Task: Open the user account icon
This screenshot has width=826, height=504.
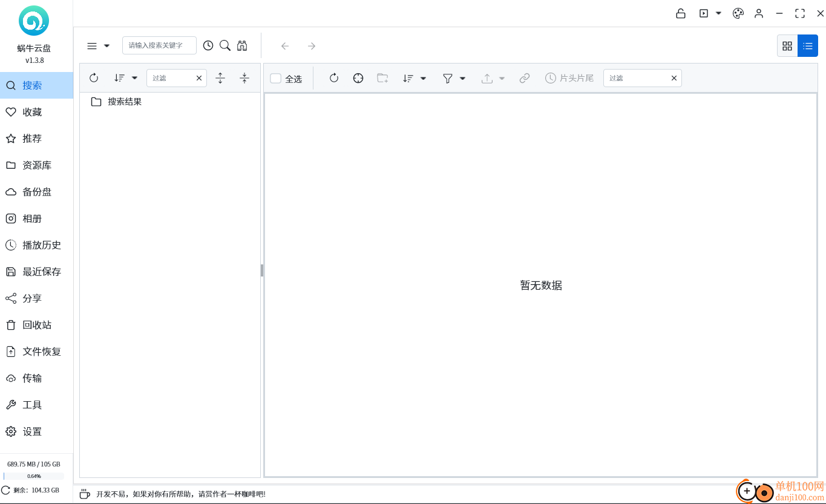Action: tap(759, 13)
